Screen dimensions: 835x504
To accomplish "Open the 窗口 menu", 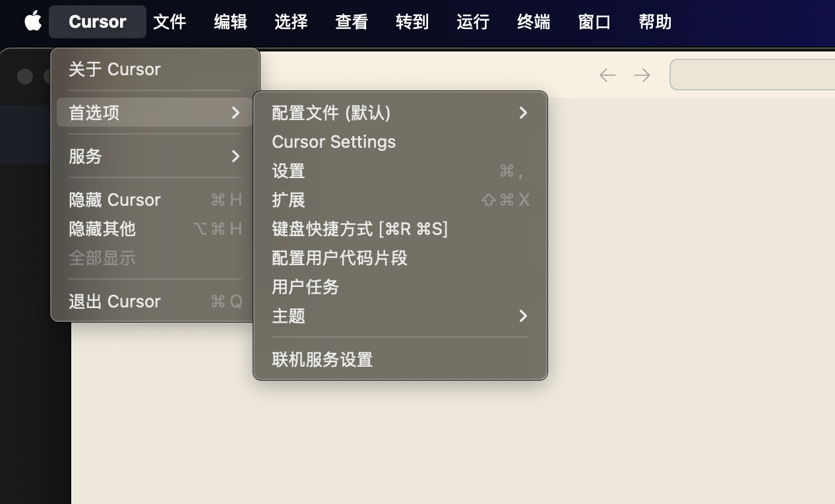I will tap(595, 22).
